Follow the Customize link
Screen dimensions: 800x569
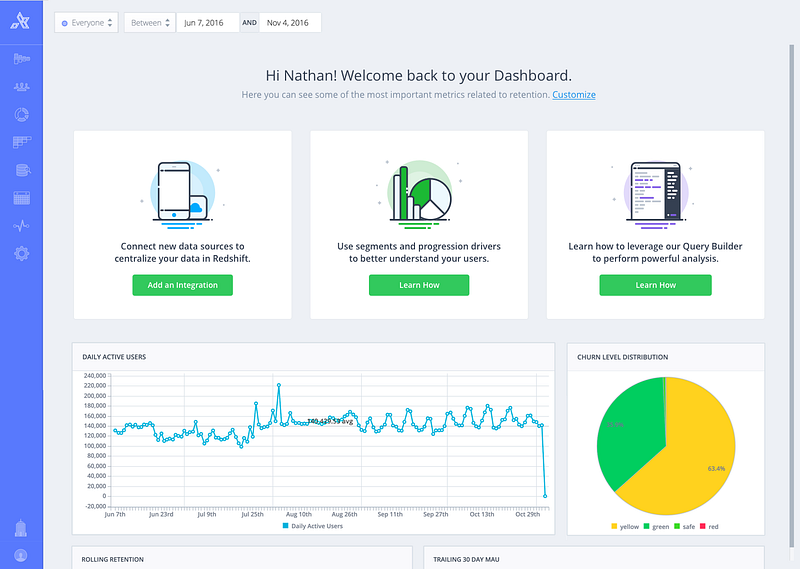[x=574, y=95]
